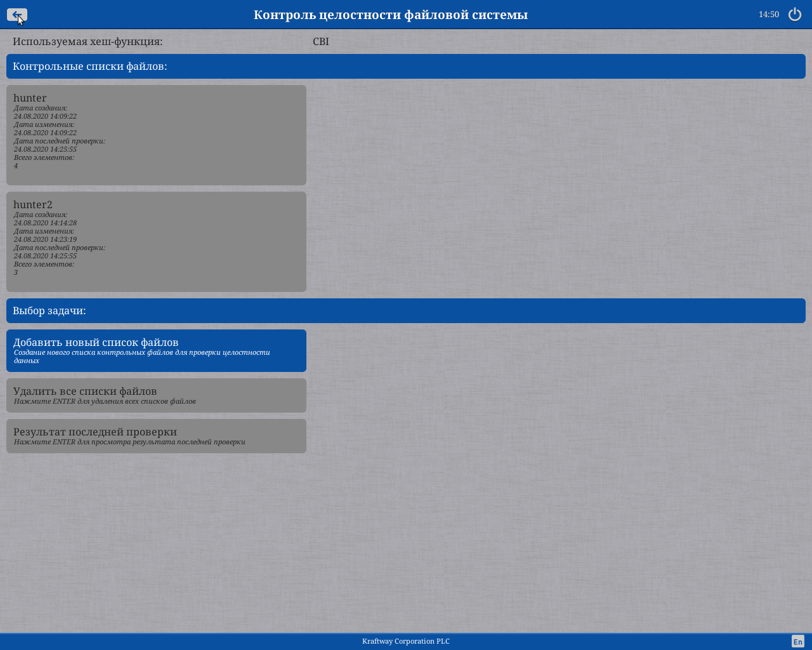Image resolution: width=812 pixels, height=650 pixels.
Task: Click the Контроль целостности файловой системы title
Action: (391, 15)
